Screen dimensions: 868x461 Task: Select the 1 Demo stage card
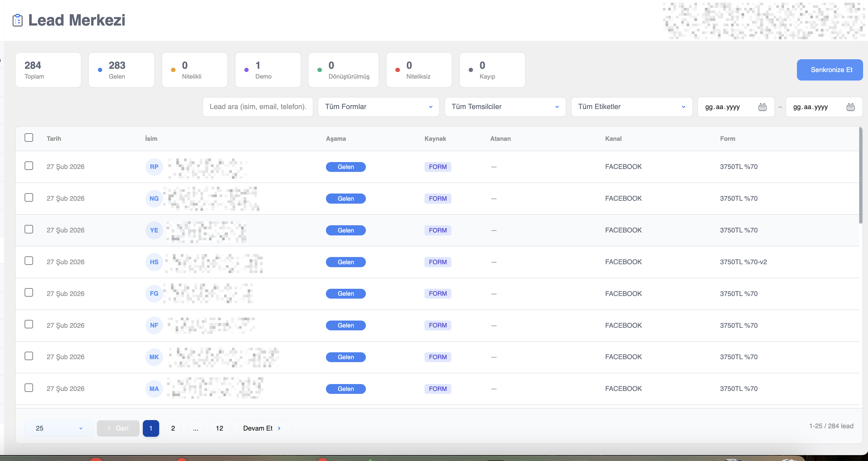click(268, 70)
